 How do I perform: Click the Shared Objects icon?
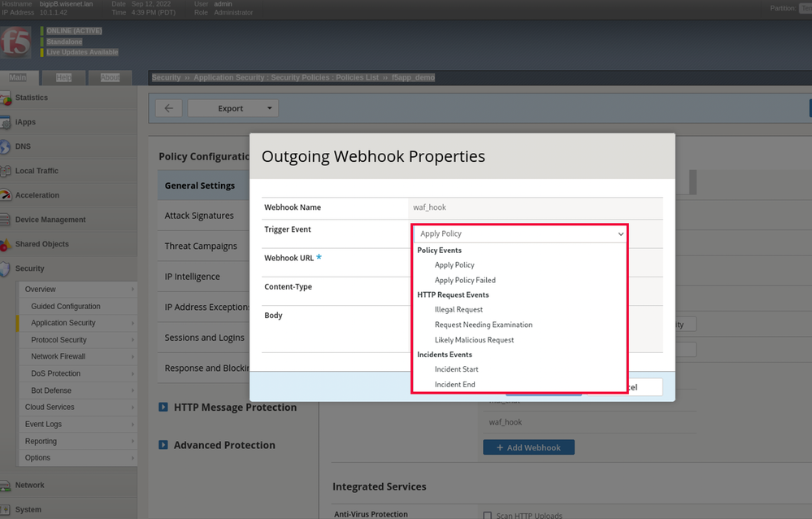(x=7, y=245)
